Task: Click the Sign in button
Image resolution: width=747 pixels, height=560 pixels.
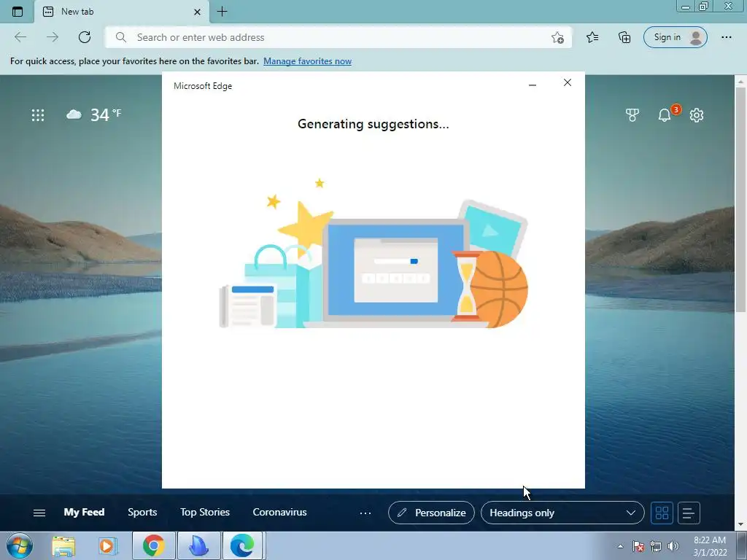Action: (x=675, y=37)
